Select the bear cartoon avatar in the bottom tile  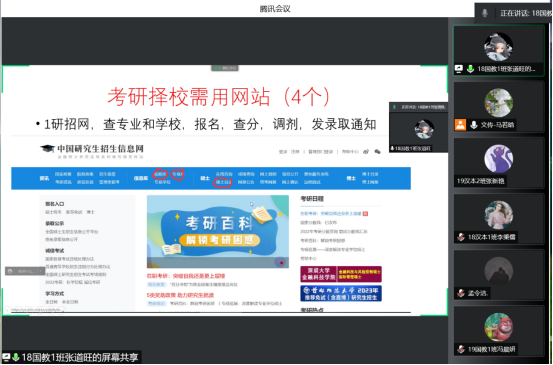pyautogui.click(x=498, y=327)
